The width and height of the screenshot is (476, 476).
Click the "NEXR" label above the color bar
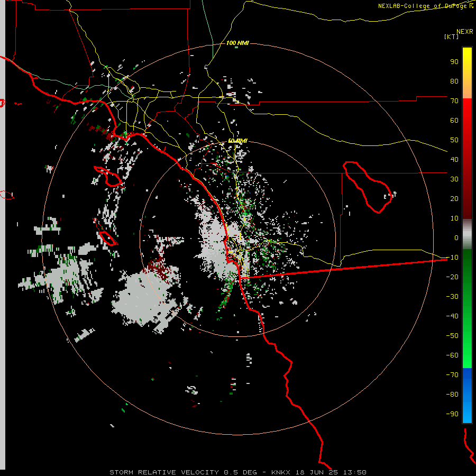coord(465,32)
